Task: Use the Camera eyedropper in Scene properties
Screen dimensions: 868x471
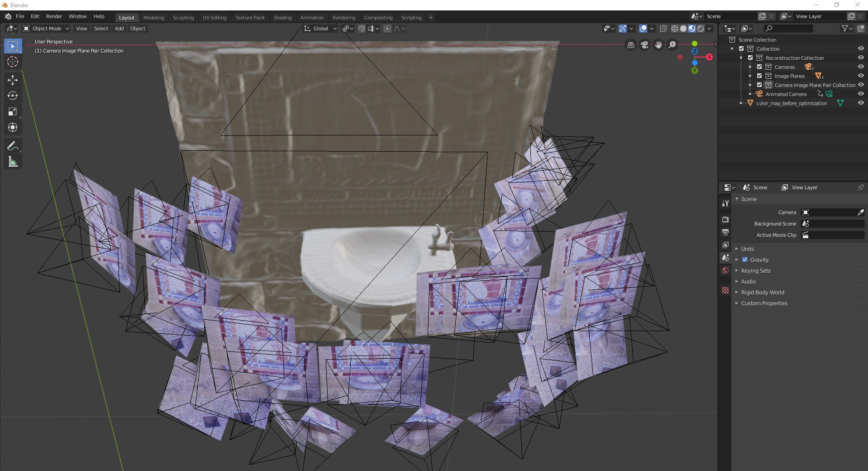Action: pyautogui.click(x=860, y=212)
